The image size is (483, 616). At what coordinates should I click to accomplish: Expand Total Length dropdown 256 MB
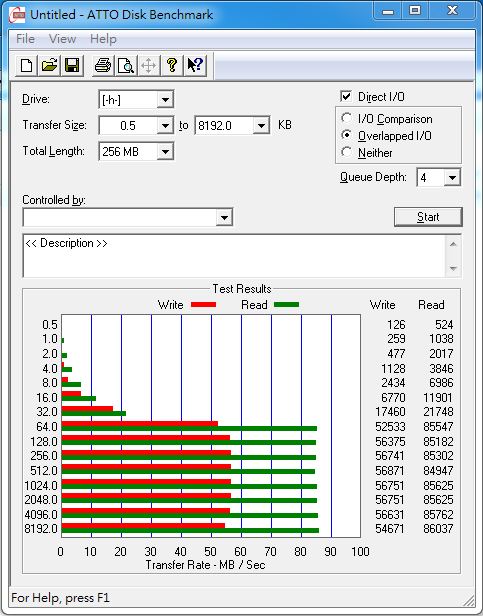[165, 152]
